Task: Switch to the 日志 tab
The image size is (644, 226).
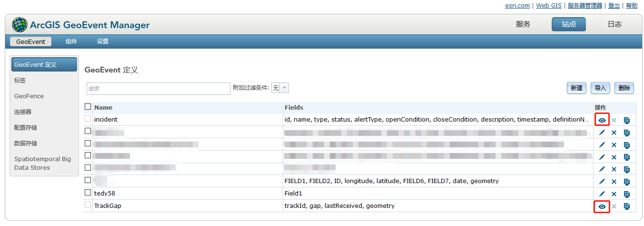Action: point(614,24)
